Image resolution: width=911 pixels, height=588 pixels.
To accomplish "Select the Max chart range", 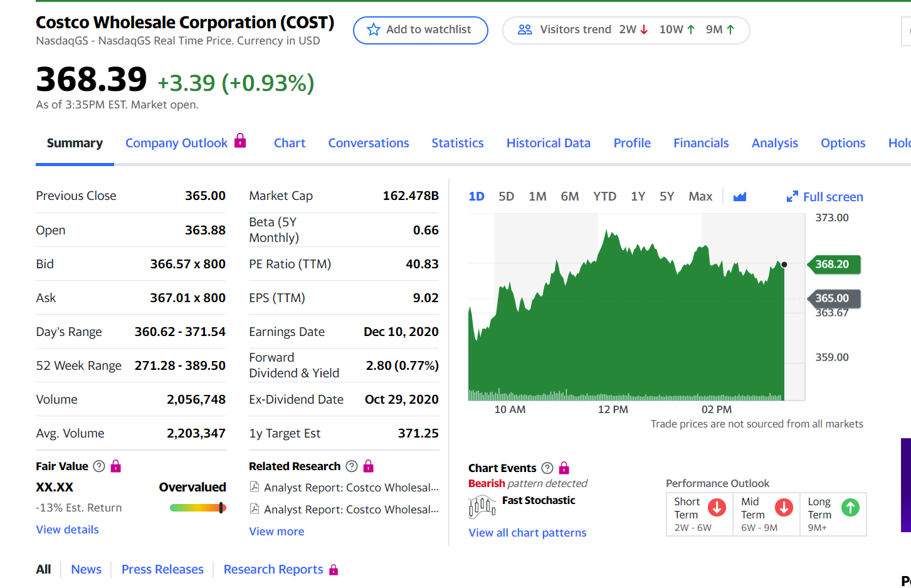I will 700,196.
